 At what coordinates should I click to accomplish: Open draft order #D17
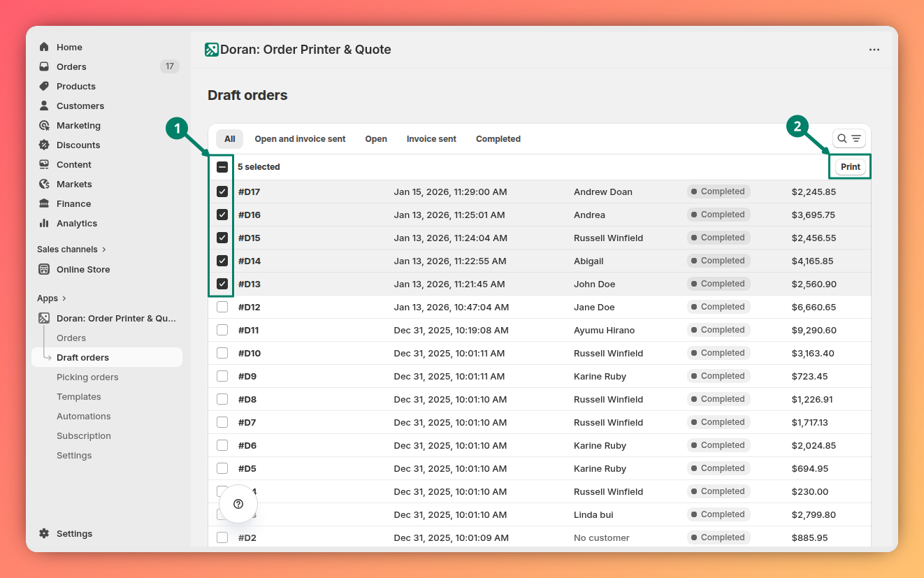point(249,192)
